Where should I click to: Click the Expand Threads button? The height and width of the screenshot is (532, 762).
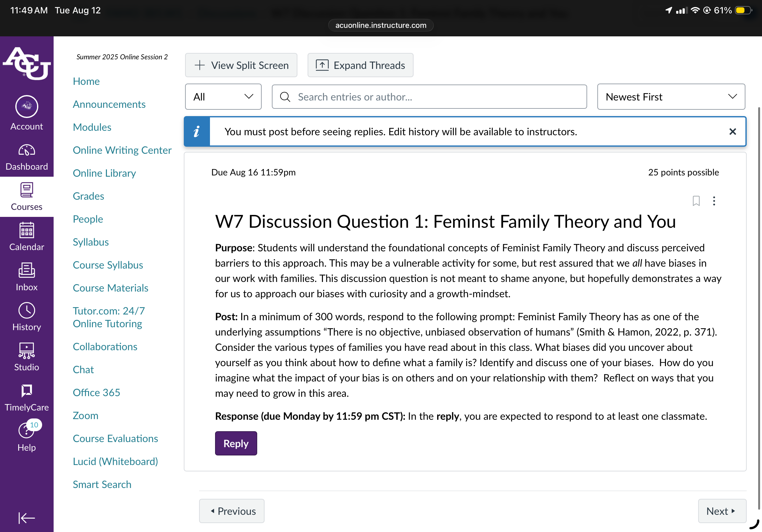[x=360, y=65]
